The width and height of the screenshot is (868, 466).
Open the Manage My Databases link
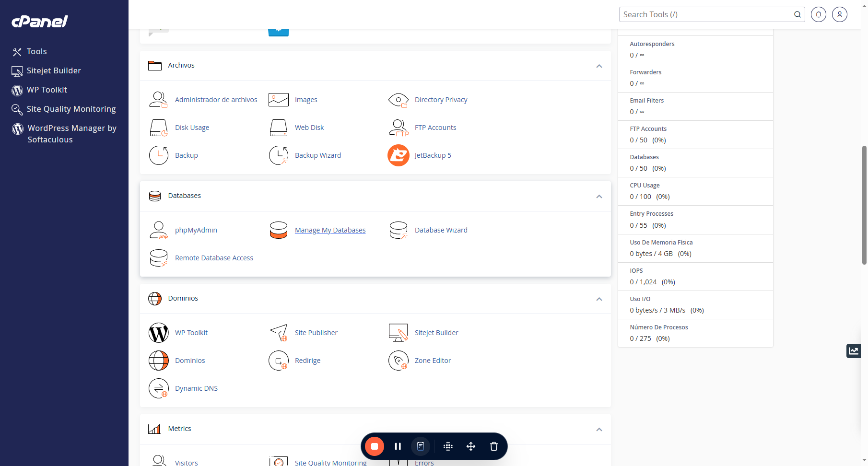[x=330, y=230]
